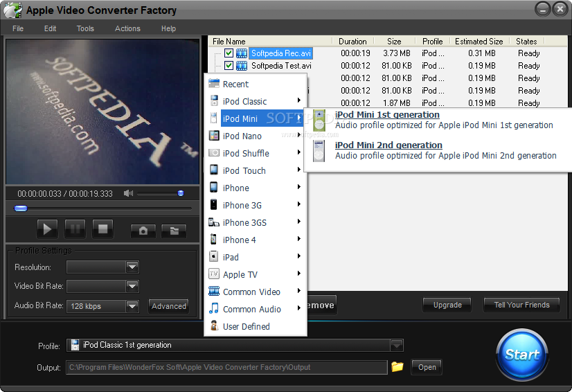The image size is (572, 392).
Task: Click the Tell Your Friends button
Action: 521,305
